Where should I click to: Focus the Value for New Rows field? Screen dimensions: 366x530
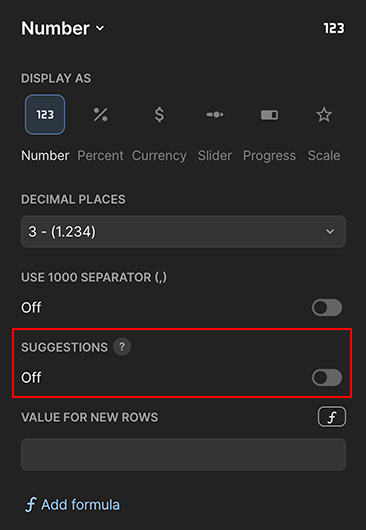point(184,454)
